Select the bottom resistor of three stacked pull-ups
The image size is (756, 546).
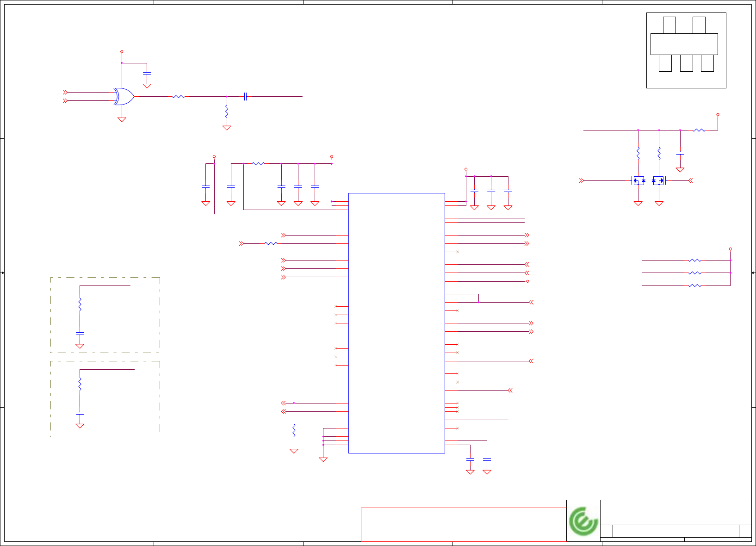695,285
